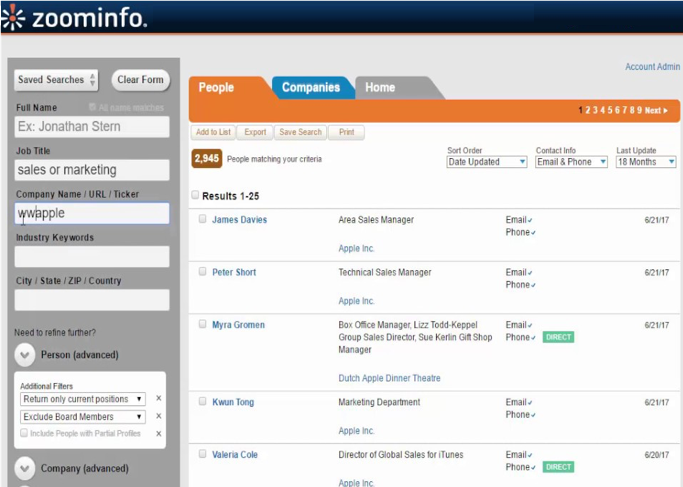Check 'Include People with Partial Profiles'
The height and width of the screenshot is (487, 683).
(24, 433)
